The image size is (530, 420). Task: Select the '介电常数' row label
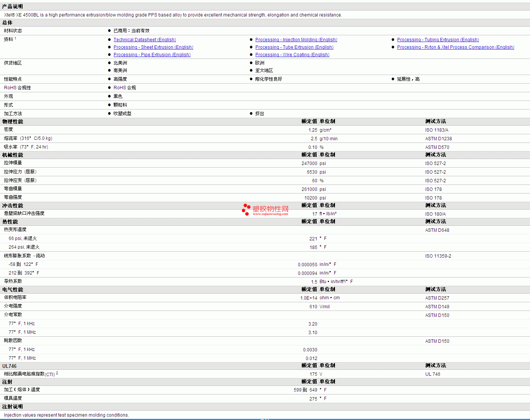point(13,315)
